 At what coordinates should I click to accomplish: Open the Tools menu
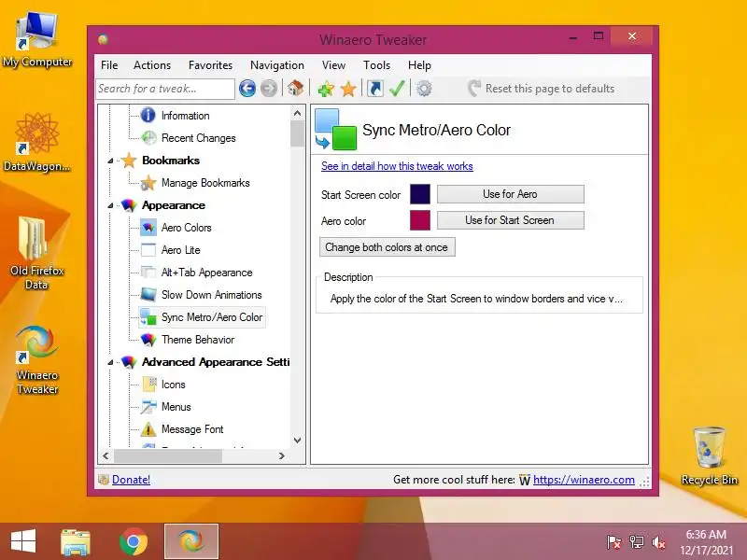click(376, 65)
